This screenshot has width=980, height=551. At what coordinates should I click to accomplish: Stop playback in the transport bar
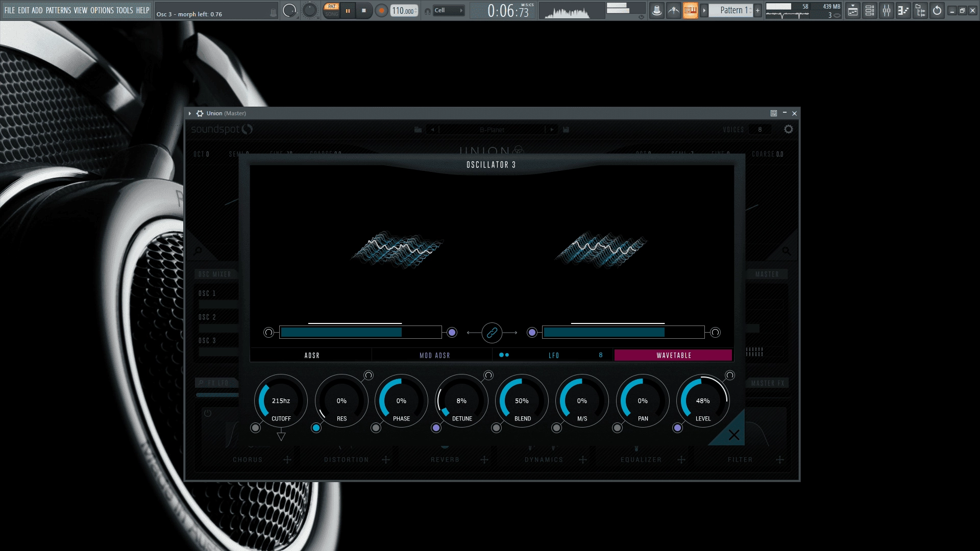pyautogui.click(x=364, y=10)
